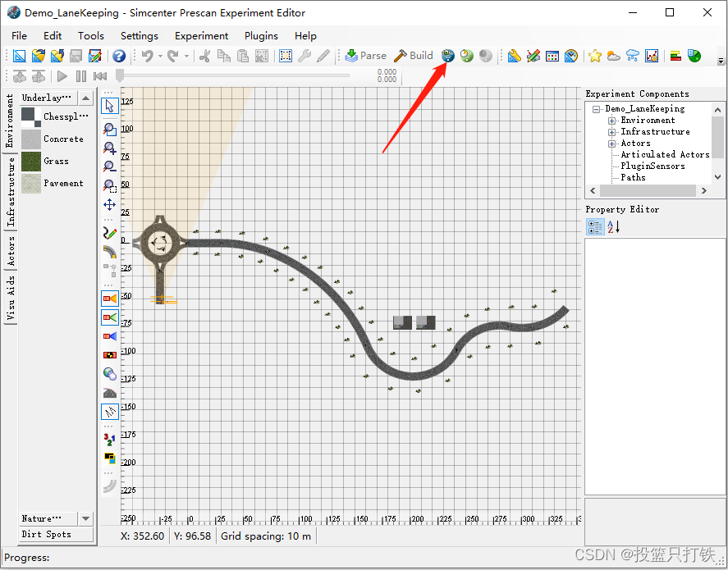Screen dimensions: 728x570
Task: Click the rewind to start button
Action: click(100, 76)
